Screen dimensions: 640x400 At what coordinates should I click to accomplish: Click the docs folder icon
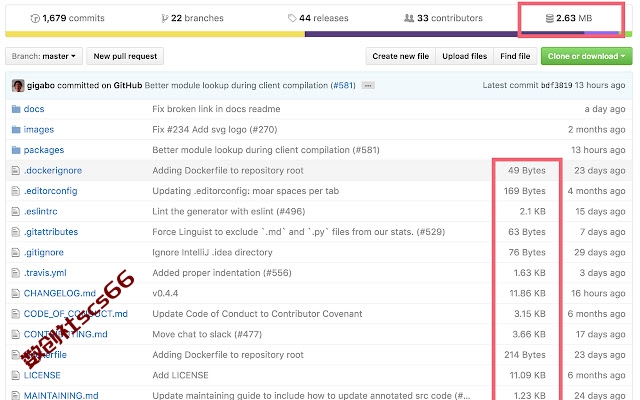click(16, 109)
